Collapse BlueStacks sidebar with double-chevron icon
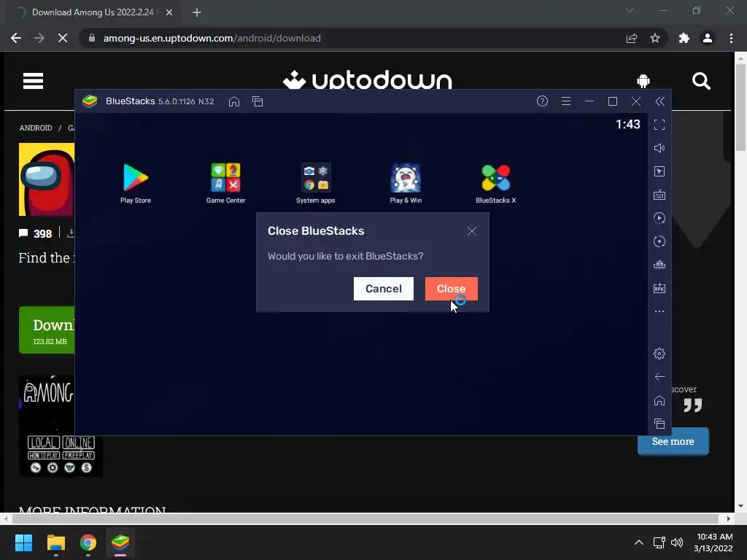The width and height of the screenshot is (747, 560). pos(659,101)
